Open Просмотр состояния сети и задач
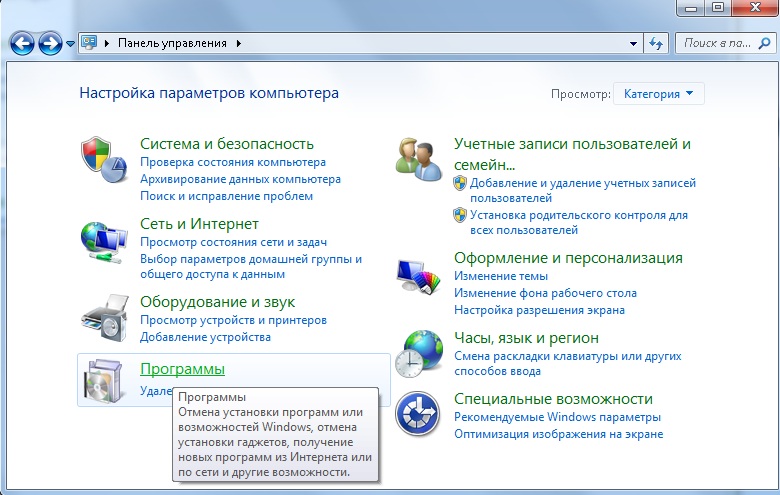The image size is (780, 495). tap(233, 242)
